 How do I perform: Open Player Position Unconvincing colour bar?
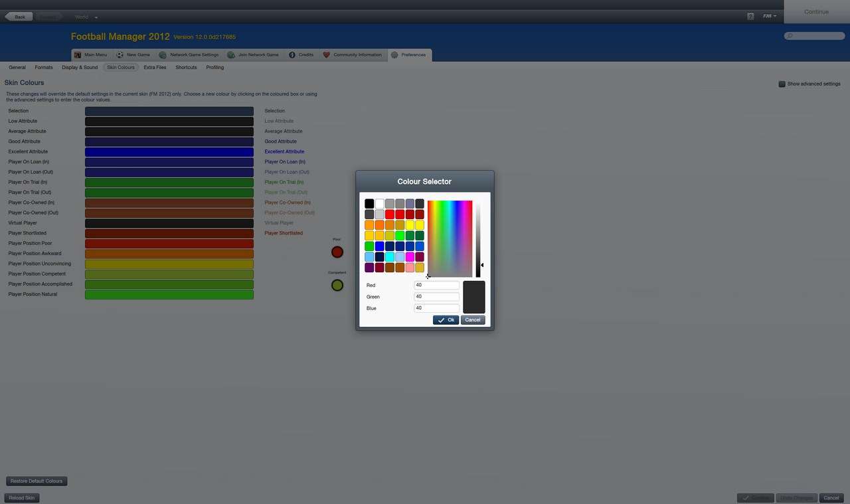coord(169,264)
